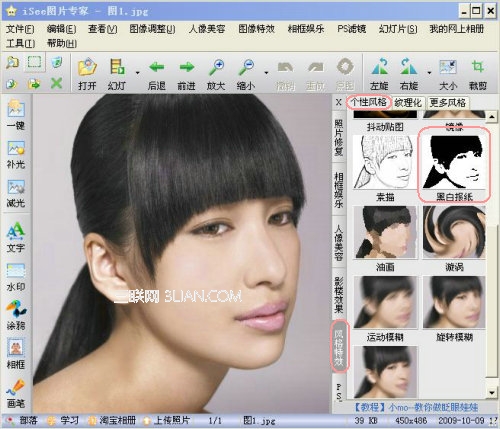This screenshot has width=500, height=429.
Task: Open the 大小 resize tool icon
Action: [448, 74]
